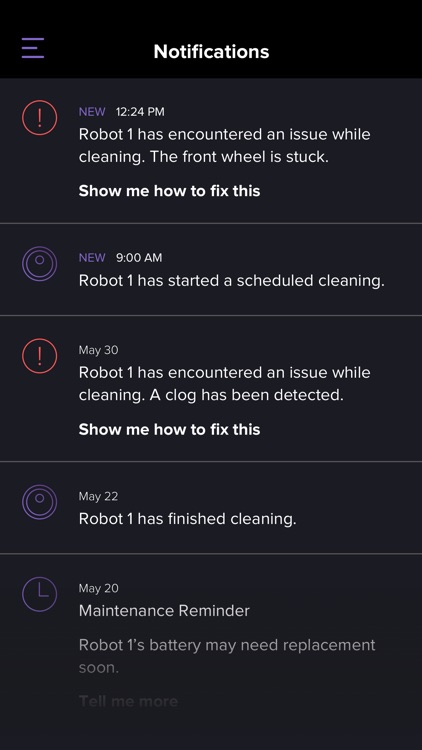
Task: Tap the NEW badge at 9:00 AM
Action: pyautogui.click(x=92, y=258)
